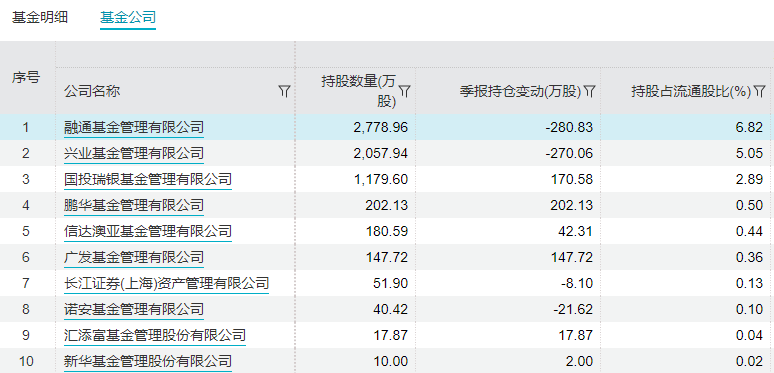The image size is (774, 373).
Task: Select change value 42.31
Action: point(575,231)
